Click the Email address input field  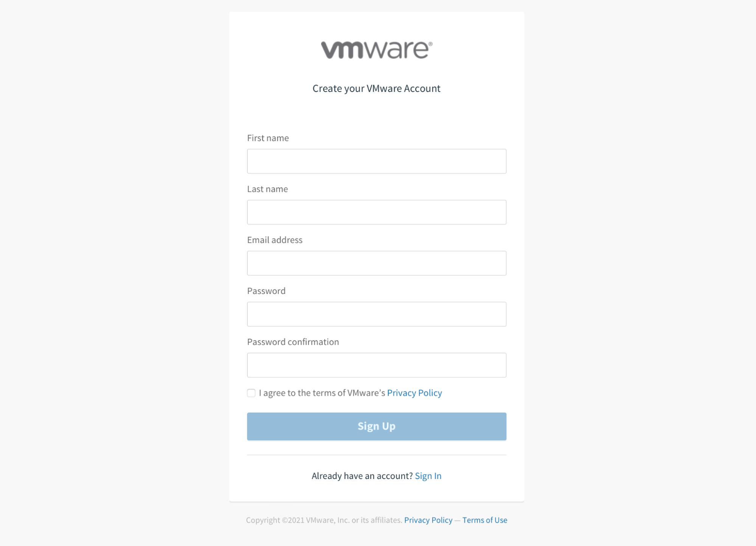[x=377, y=263]
